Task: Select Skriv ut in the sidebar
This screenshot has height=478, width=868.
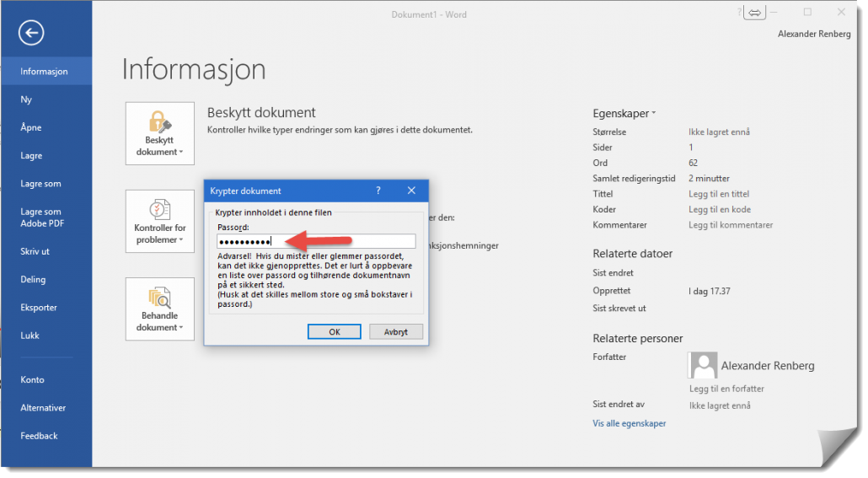Action: (x=46, y=251)
